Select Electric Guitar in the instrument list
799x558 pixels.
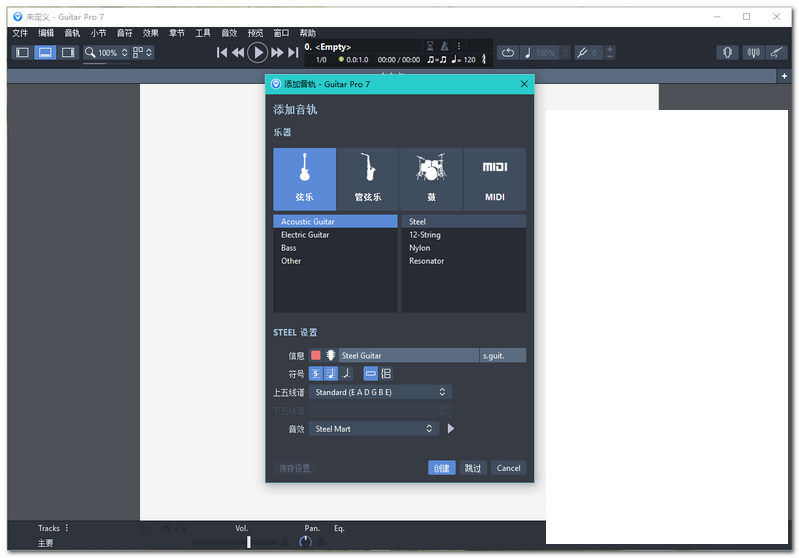click(x=335, y=234)
